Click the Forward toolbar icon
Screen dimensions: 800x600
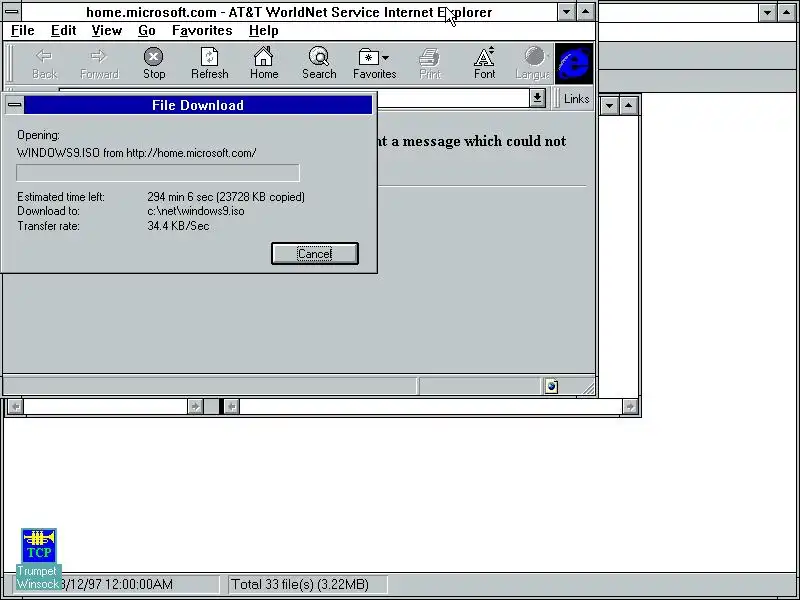[99, 63]
